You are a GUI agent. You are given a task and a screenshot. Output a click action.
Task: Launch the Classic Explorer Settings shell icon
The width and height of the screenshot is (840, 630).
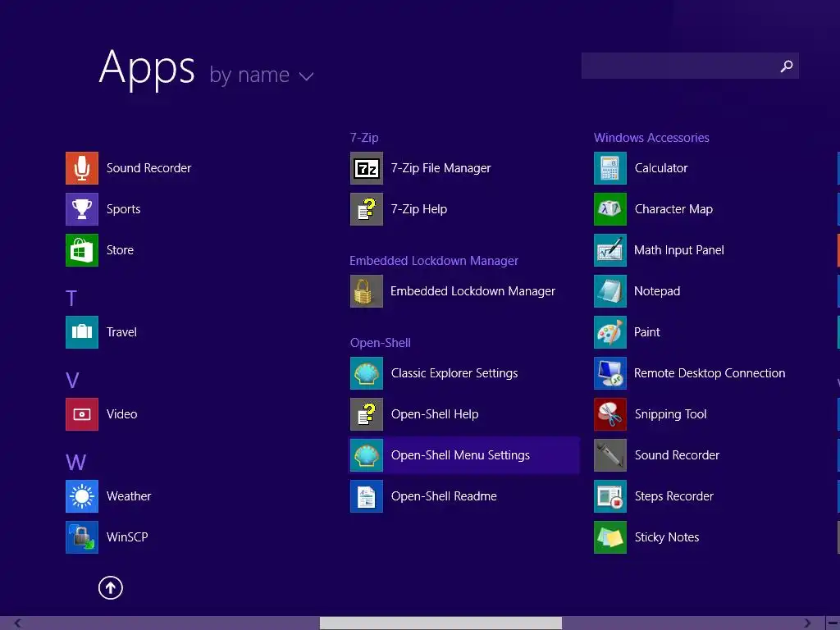point(367,373)
